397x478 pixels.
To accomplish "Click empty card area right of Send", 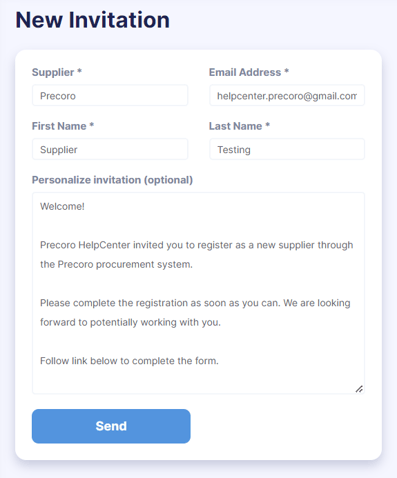I will (283, 426).
